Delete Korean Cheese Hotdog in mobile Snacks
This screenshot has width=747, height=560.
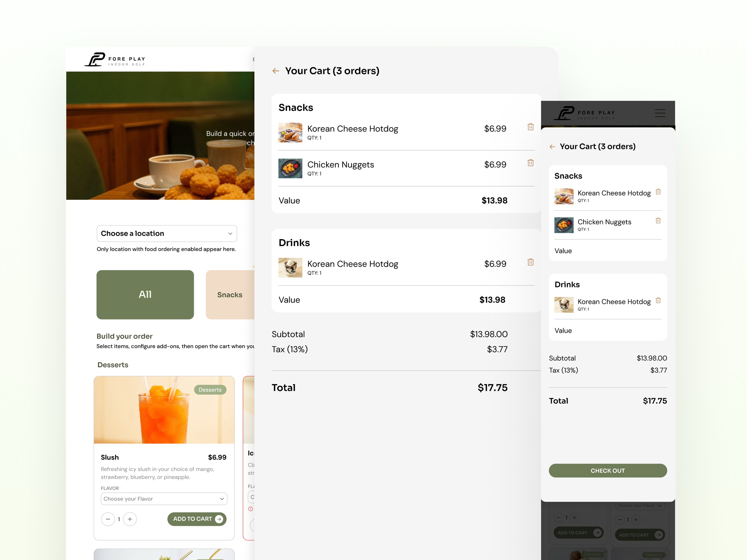pos(658,192)
